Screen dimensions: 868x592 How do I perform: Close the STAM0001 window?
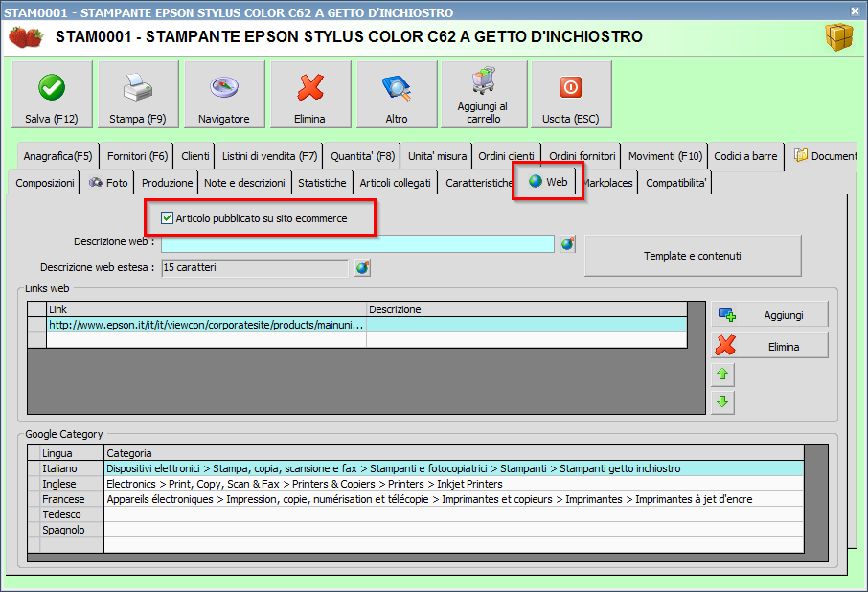click(x=855, y=11)
